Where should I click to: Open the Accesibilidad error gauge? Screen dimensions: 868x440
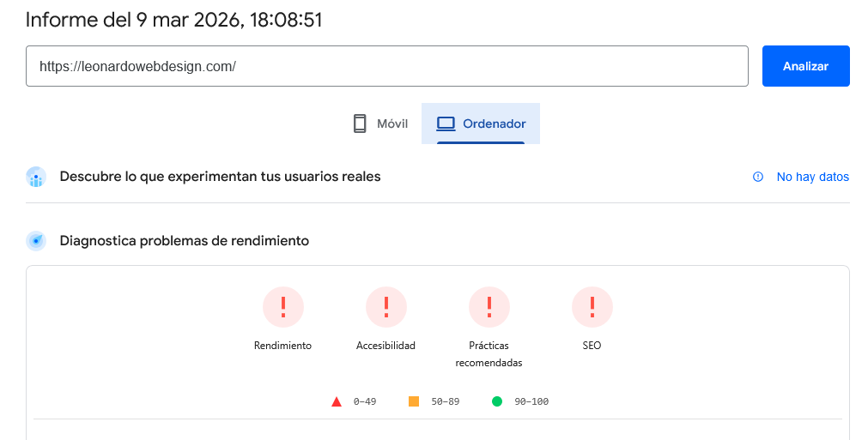pos(385,307)
